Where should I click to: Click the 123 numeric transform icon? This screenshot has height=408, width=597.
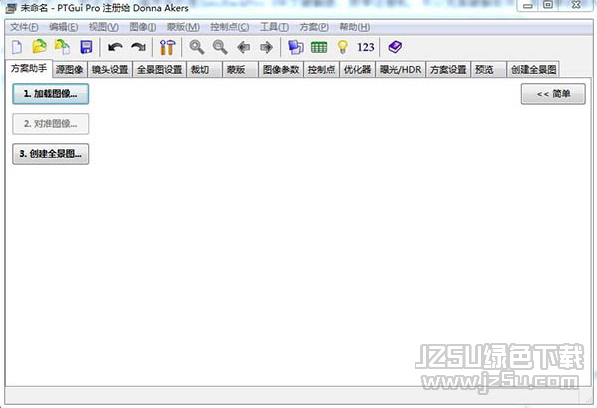[366, 47]
